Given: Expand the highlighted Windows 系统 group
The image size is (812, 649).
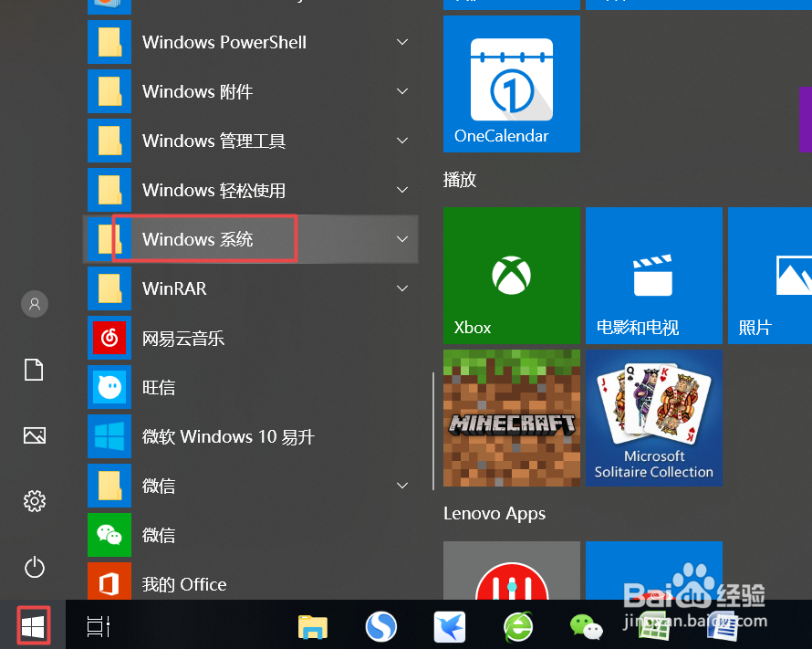Looking at the screenshot, I should coord(401,239).
